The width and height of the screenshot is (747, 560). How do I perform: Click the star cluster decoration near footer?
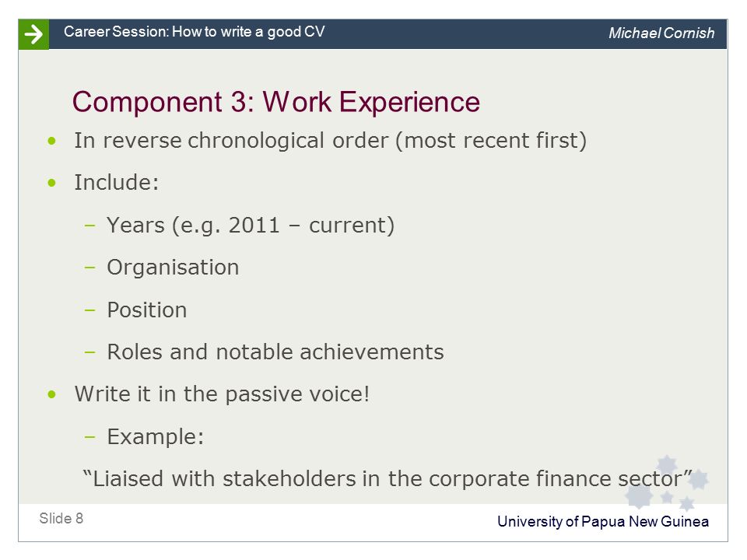[x=667, y=482]
